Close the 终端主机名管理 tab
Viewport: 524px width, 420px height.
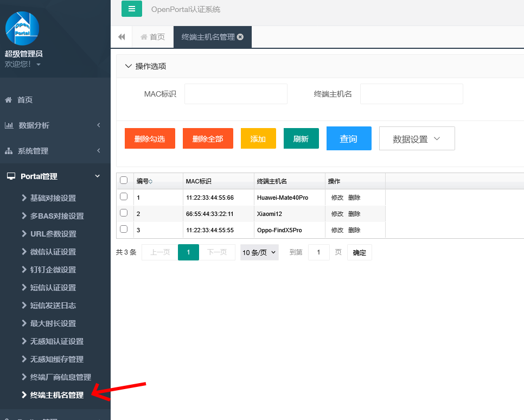pos(240,37)
